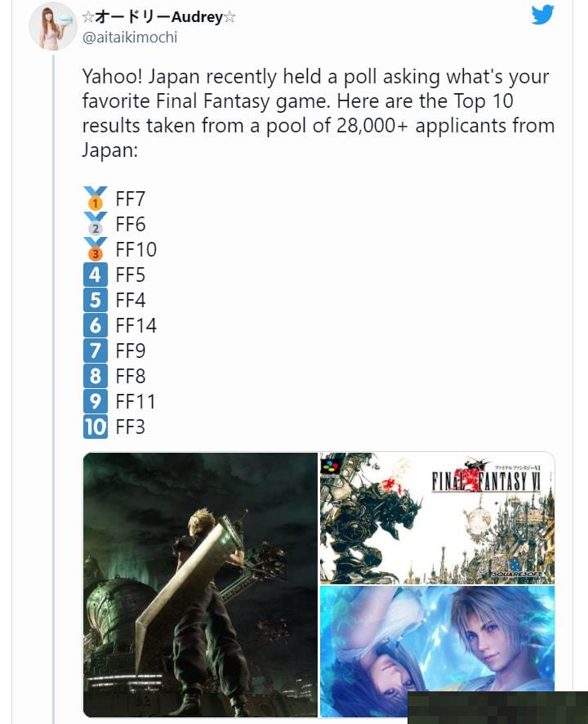The image size is (588, 724).
Task: Click the tweet text about the Yahoo! Japan poll
Action: pyautogui.click(x=318, y=113)
